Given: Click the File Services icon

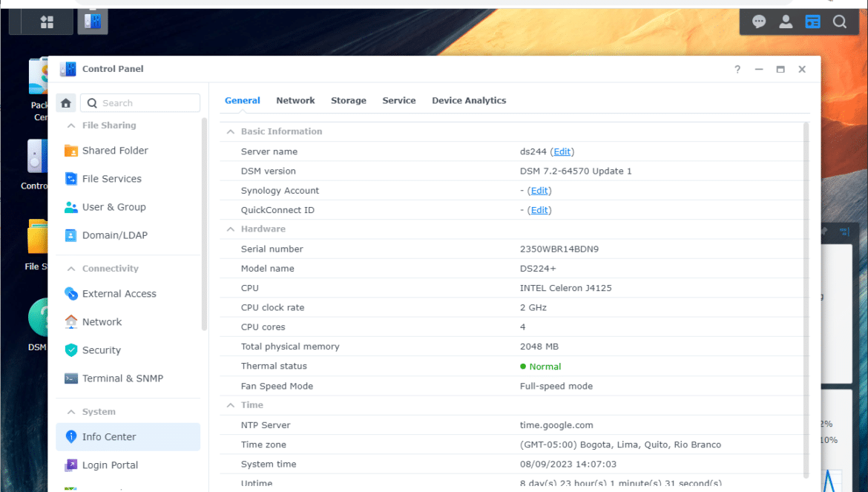Looking at the screenshot, I should pos(71,179).
